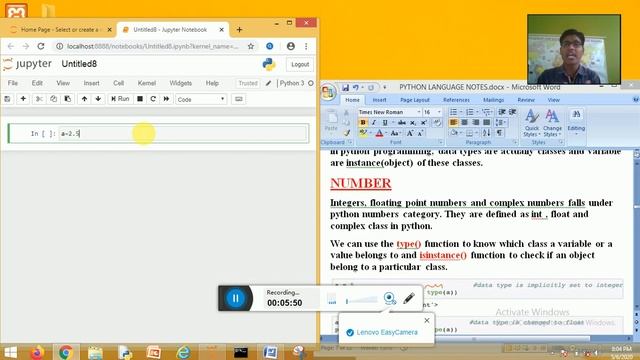
Task: Open the Jupyter Insert menu
Action: pyautogui.click(x=91, y=83)
